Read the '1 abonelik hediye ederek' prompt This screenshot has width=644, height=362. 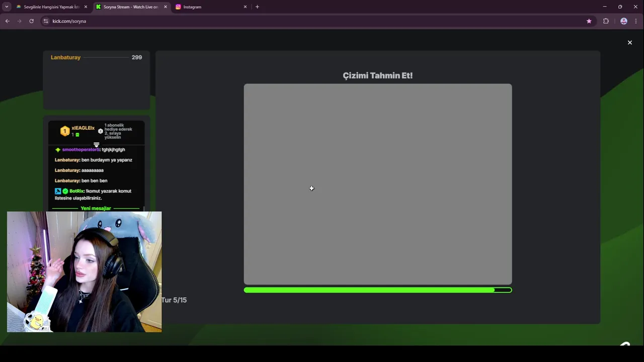(118, 131)
